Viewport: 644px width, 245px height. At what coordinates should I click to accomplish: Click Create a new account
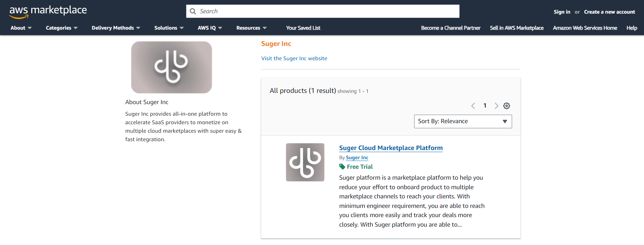click(x=609, y=12)
